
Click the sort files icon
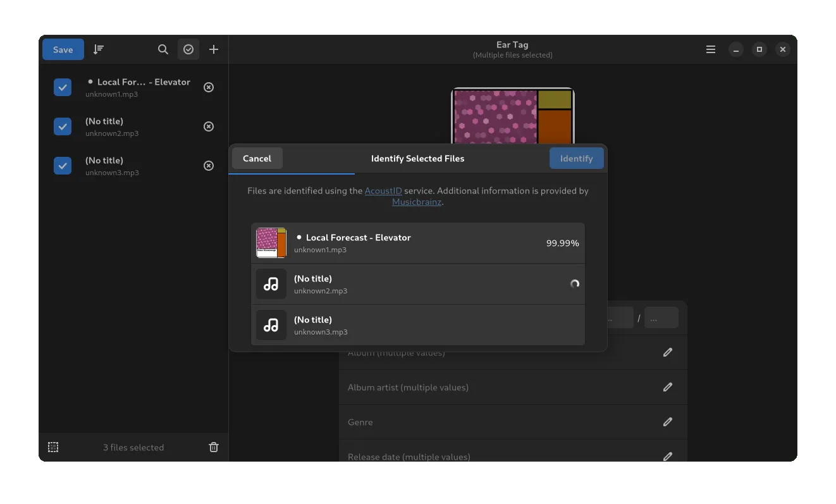pyautogui.click(x=99, y=49)
